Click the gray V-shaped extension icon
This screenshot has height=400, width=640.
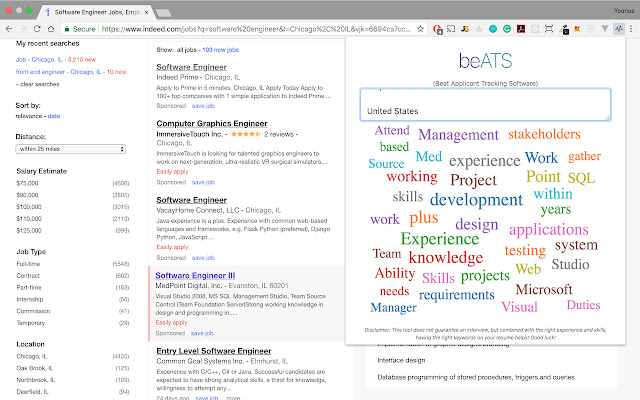click(605, 29)
